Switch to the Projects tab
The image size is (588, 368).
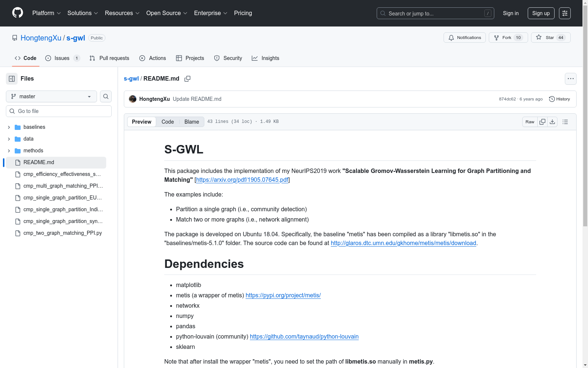coord(190,58)
